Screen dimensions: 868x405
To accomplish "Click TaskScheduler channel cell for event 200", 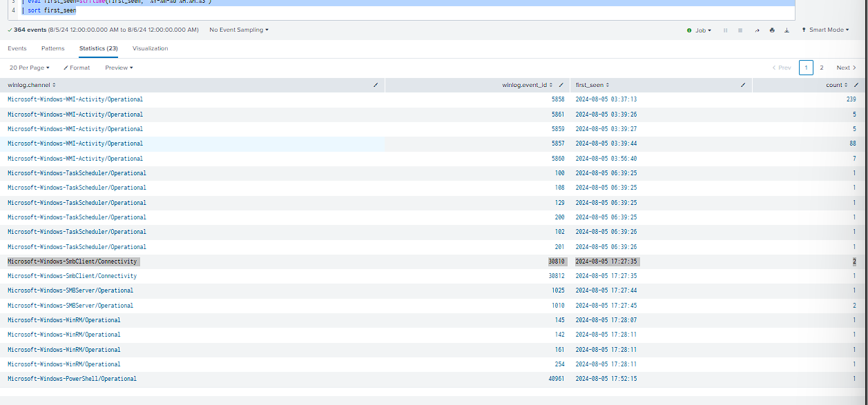I will [x=77, y=217].
